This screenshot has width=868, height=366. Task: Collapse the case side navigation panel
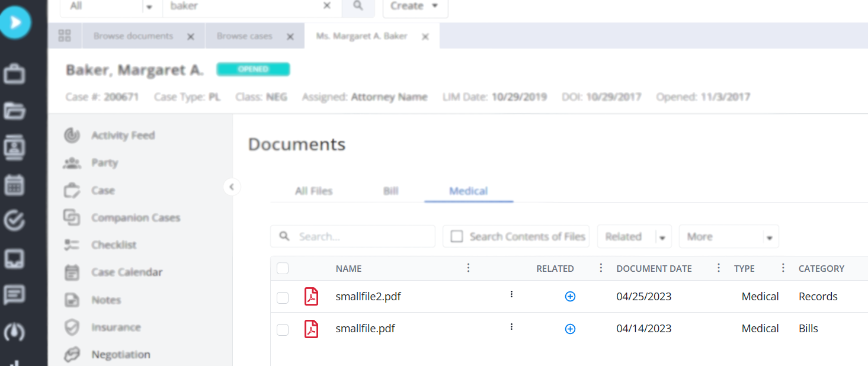[x=232, y=187]
